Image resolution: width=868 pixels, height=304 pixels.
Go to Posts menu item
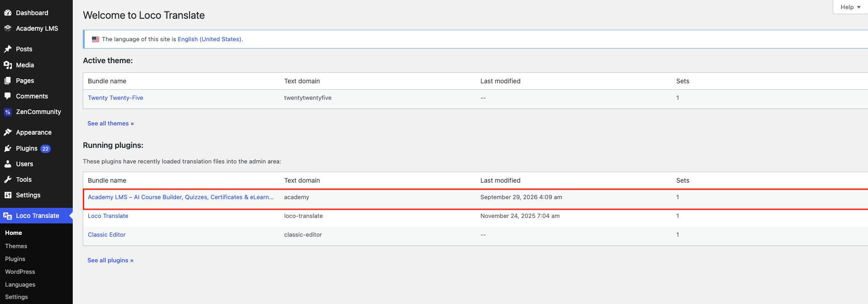coord(24,49)
